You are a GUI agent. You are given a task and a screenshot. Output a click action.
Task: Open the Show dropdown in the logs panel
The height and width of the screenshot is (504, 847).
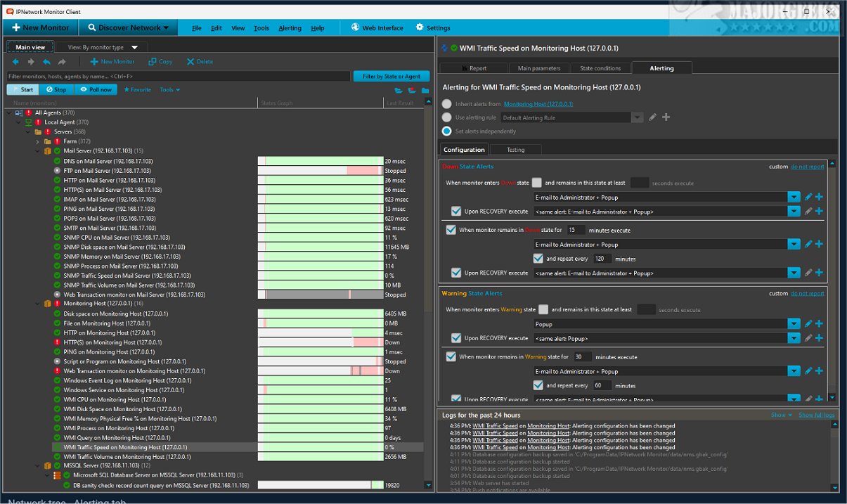(x=781, y=415)
